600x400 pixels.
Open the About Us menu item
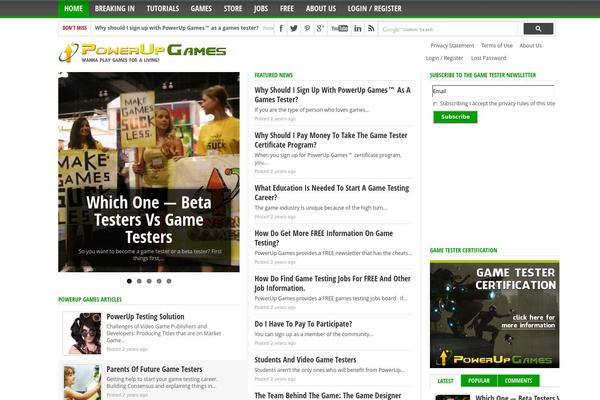click(321, 8)
